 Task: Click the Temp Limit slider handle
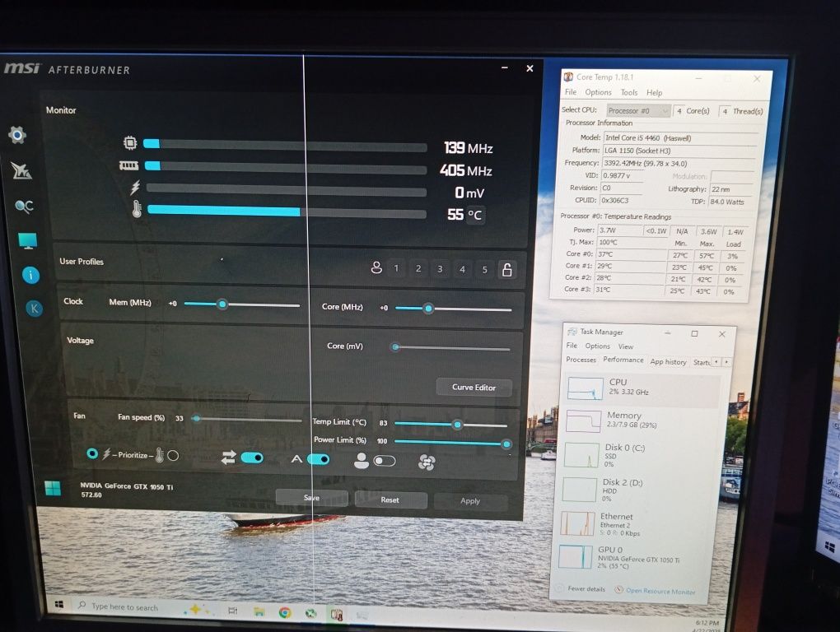(x=457, y=425)
